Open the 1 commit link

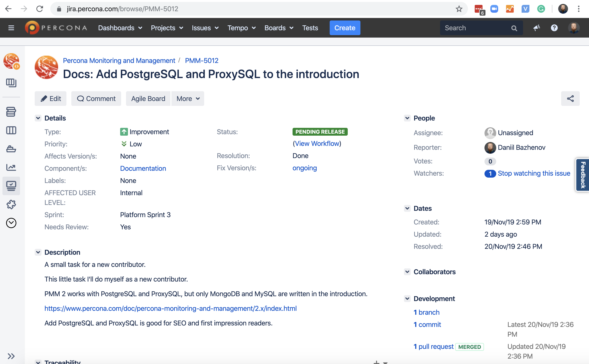(x=427, y=324)
